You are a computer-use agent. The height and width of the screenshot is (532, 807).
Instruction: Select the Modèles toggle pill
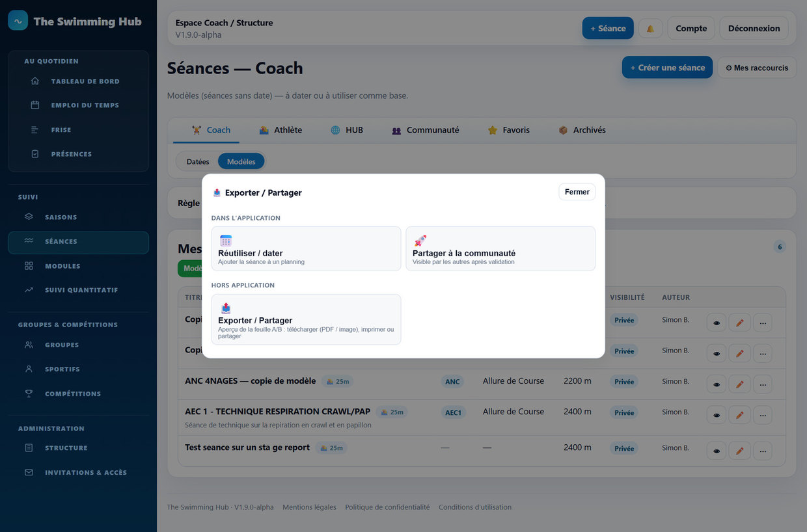(x=241, y=161)
